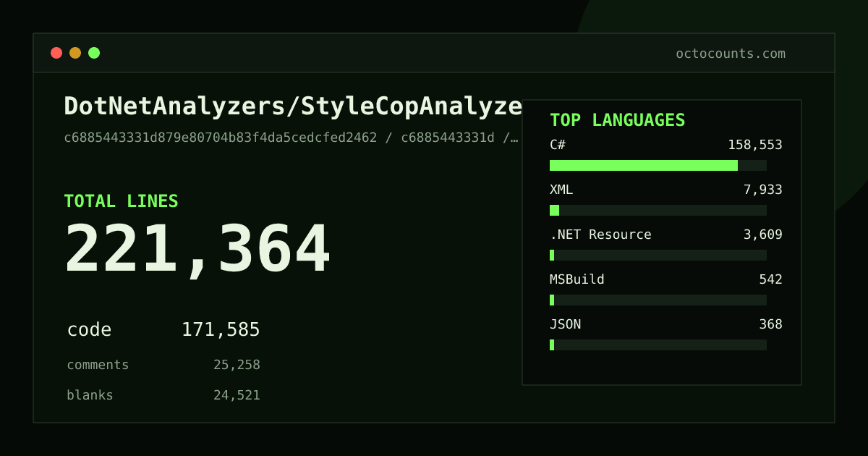The image size is (868, 456).
Task: Click the 3,609 .NET Resource count
Action: tap(763, 235)
